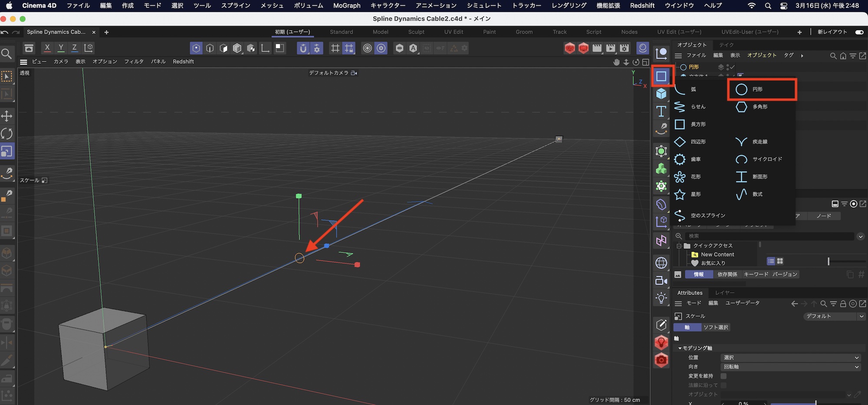
Task: Click the Light object icon
Action: pyautogui.click(x=661, y=298)
